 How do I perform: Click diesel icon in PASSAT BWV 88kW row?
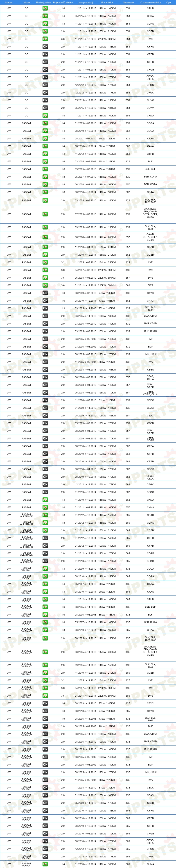click(45, 362)
